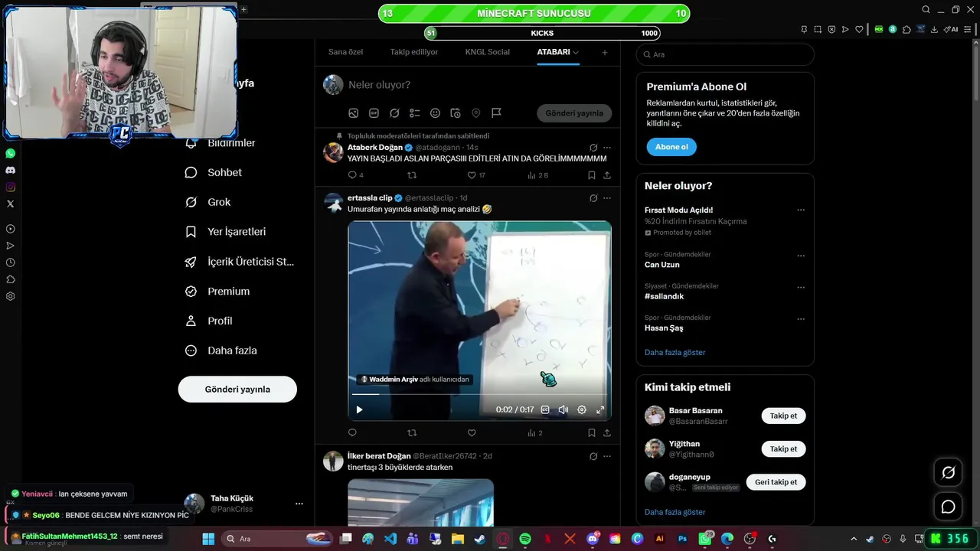This screenshot has width=980, height=551.
Task: Switch to the Takip ediliyor tab
Action: [x=414, y=52]
